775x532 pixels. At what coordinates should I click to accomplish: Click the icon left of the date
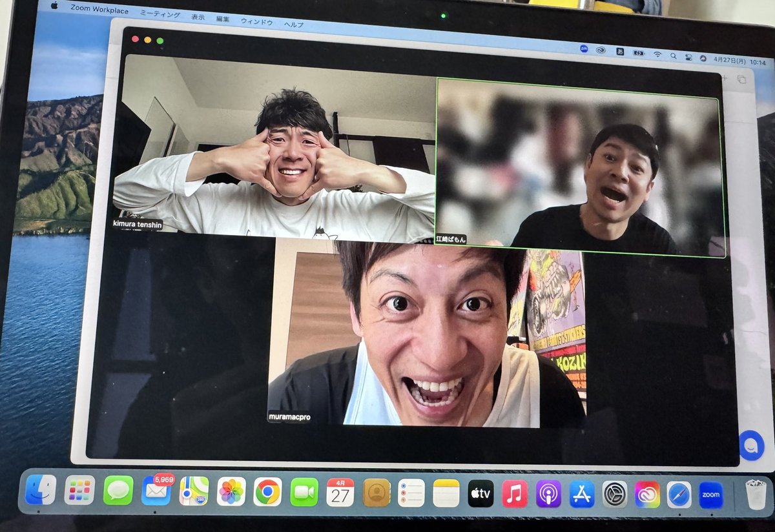[703, 57]
